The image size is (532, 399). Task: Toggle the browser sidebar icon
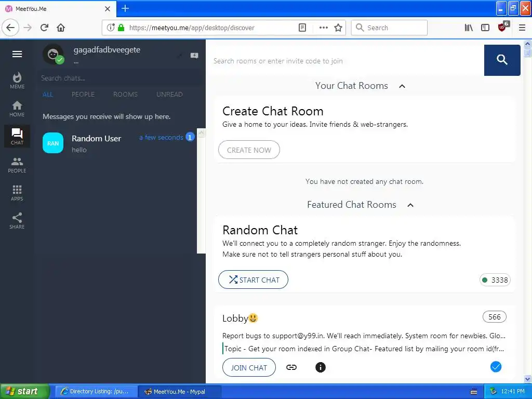(x=485, y=28)
